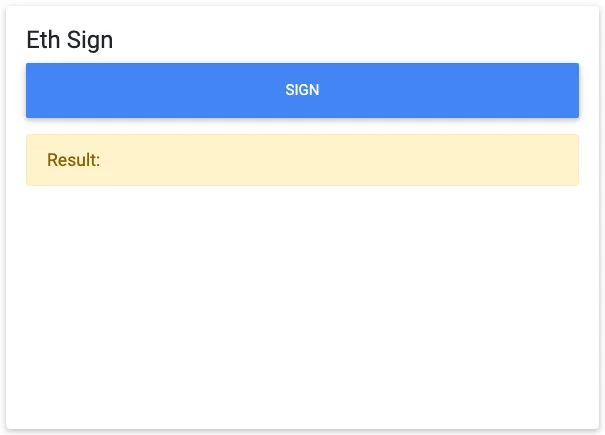Start signing with the SIGN button
The height and width of the screenshot is (435, 605).
click(302, 90)
